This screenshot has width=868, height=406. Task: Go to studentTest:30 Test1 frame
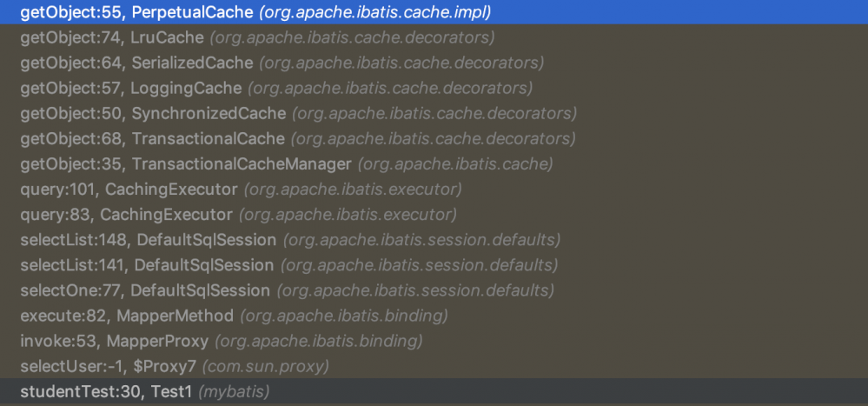pos(106,392)
